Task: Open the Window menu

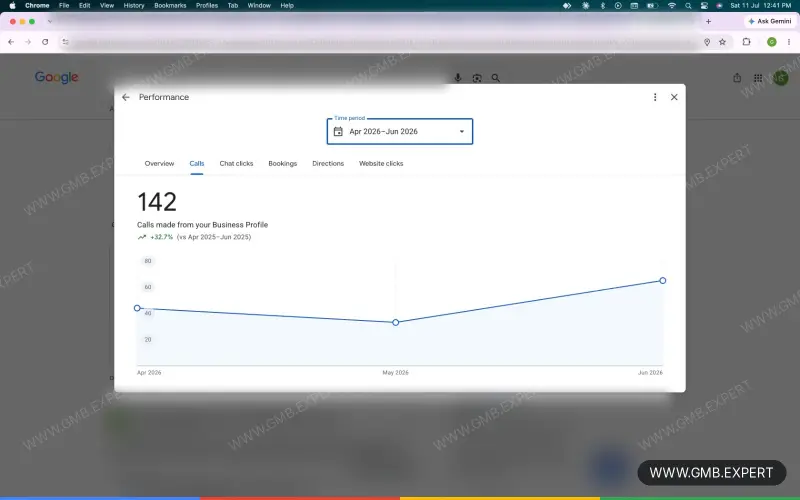Action: (259, 6)
